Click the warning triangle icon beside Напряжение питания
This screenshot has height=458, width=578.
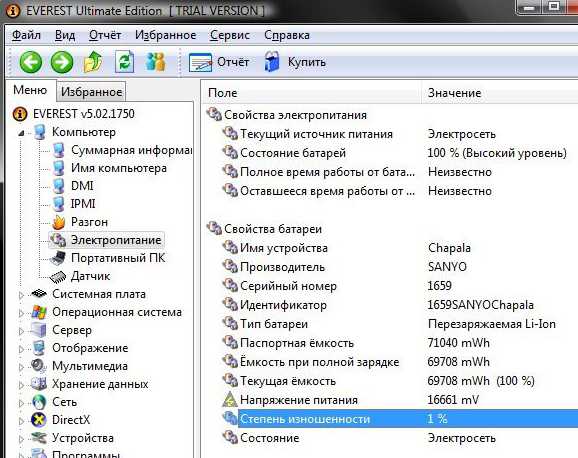pyautogui.click(x=230, y=399)
